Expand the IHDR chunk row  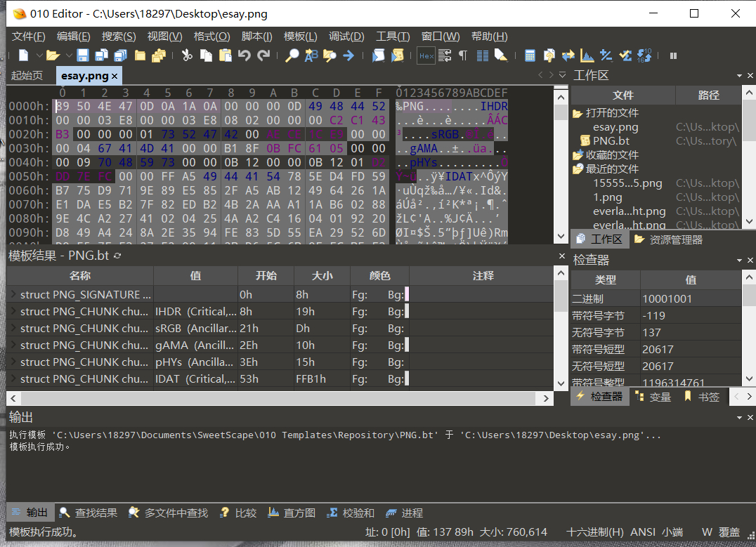13,311
